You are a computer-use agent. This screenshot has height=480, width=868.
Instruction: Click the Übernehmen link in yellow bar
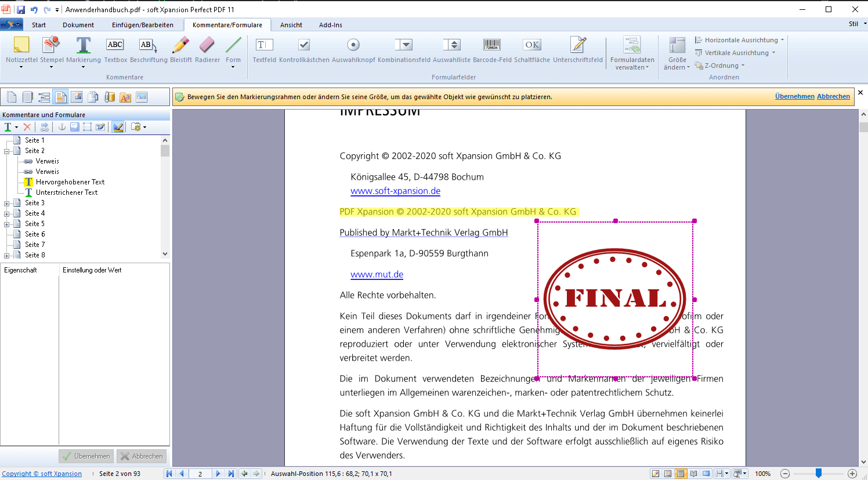point(794,96)
